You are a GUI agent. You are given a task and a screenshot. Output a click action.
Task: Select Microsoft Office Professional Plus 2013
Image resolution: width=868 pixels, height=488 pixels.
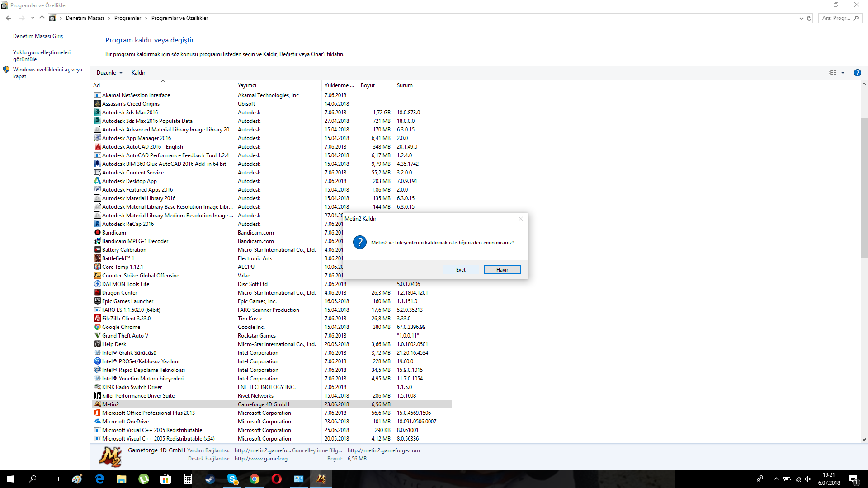(x=272, y=413)
